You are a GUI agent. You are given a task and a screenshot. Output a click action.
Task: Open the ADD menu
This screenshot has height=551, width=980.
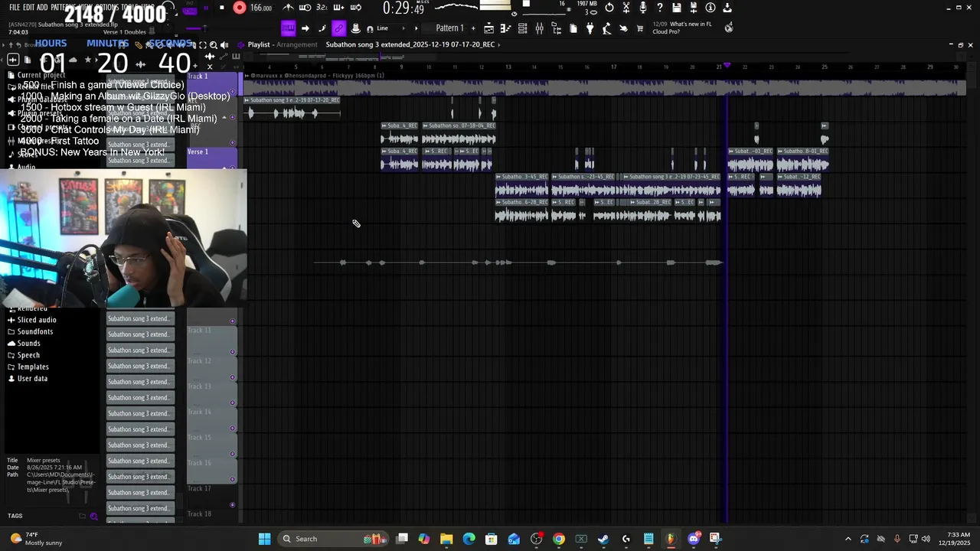pyautogui.click(x=41, y=7)
